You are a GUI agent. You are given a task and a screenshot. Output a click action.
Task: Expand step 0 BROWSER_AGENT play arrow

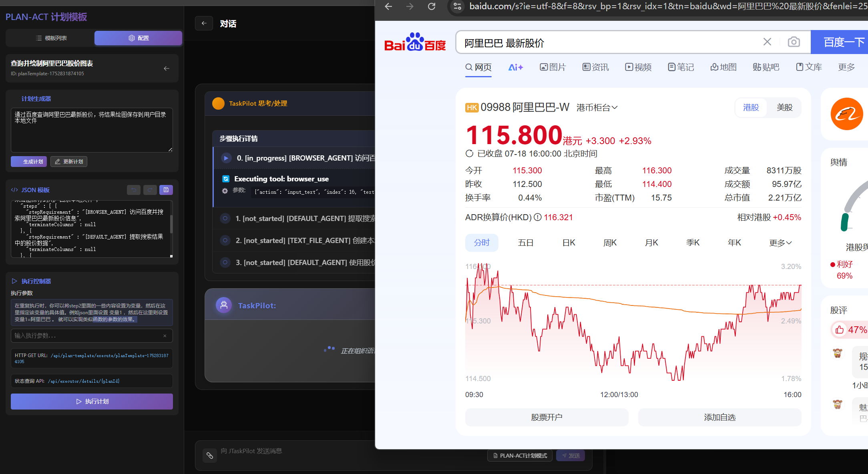coord(226,158)
